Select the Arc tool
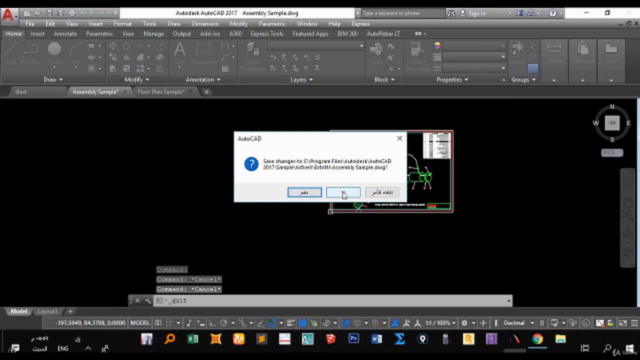 [76, 53]
